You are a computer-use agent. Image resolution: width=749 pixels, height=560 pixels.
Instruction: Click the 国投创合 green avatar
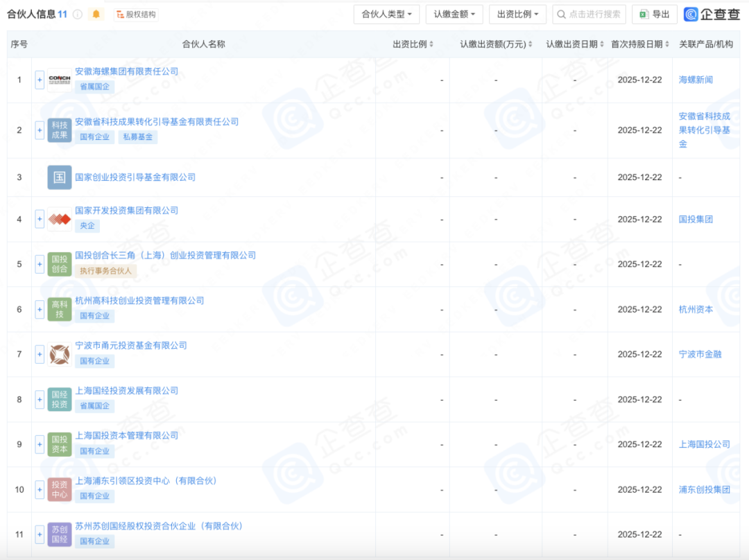[x=59, y=264]
